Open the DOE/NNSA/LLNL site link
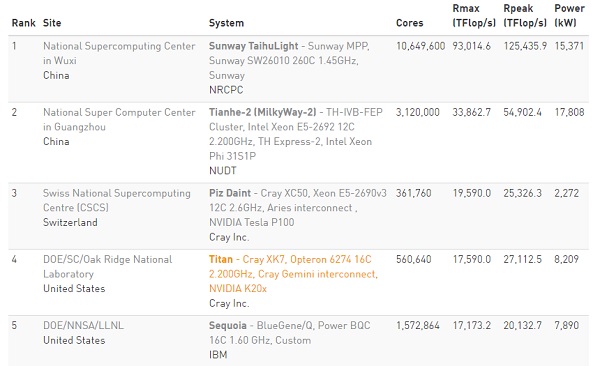This screenshot has width=600, height=366. pyautogui.click(x=83, y=325)
